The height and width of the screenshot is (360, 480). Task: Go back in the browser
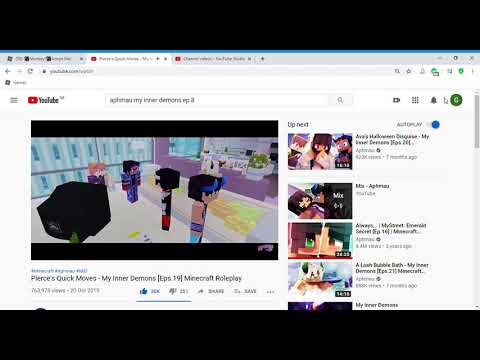[8, 71]
